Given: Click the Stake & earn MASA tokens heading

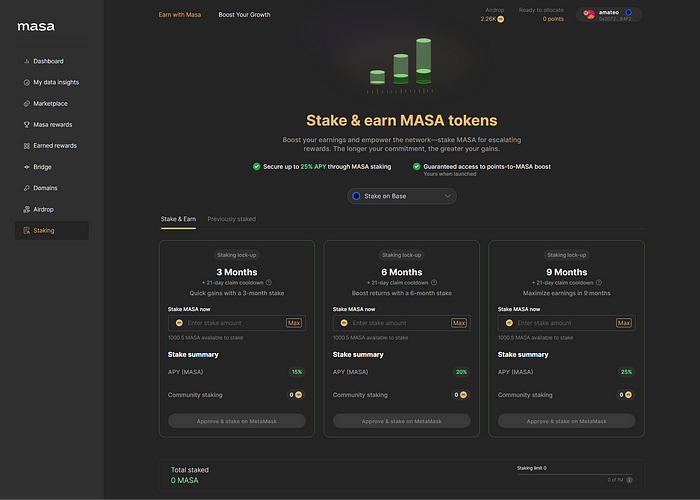Looking at the screenshot, I should click(x=401, y=121).
